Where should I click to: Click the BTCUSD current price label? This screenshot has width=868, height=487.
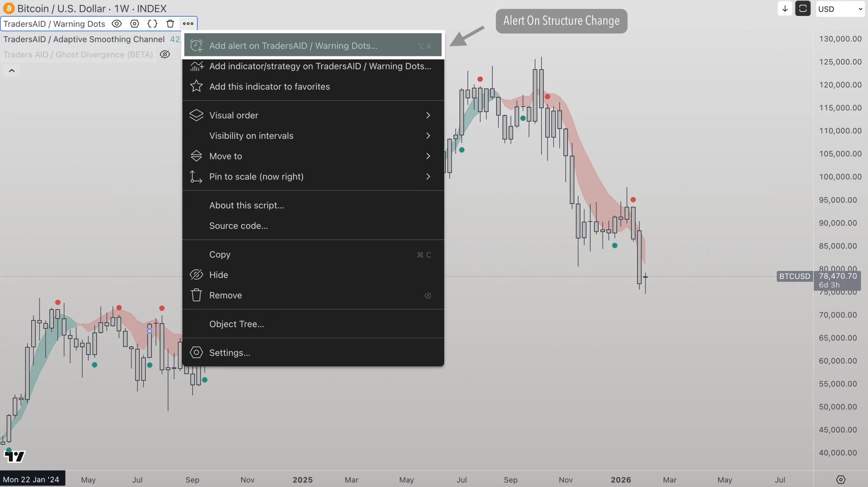click(x=794, y=276)
